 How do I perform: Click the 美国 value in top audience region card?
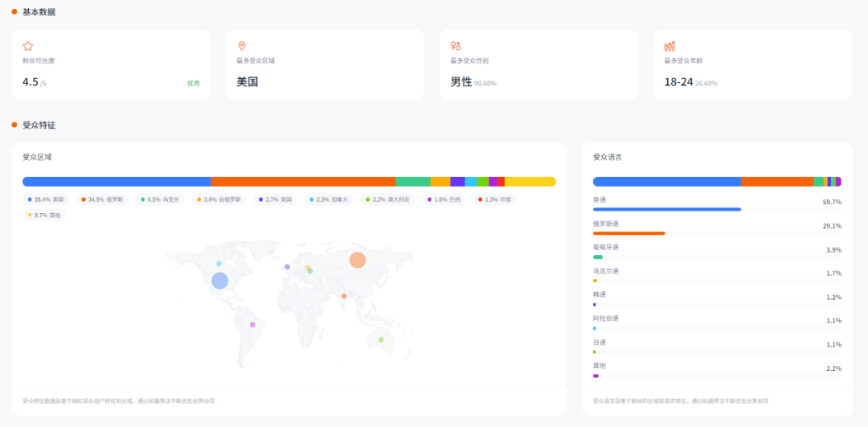point(248,82)
